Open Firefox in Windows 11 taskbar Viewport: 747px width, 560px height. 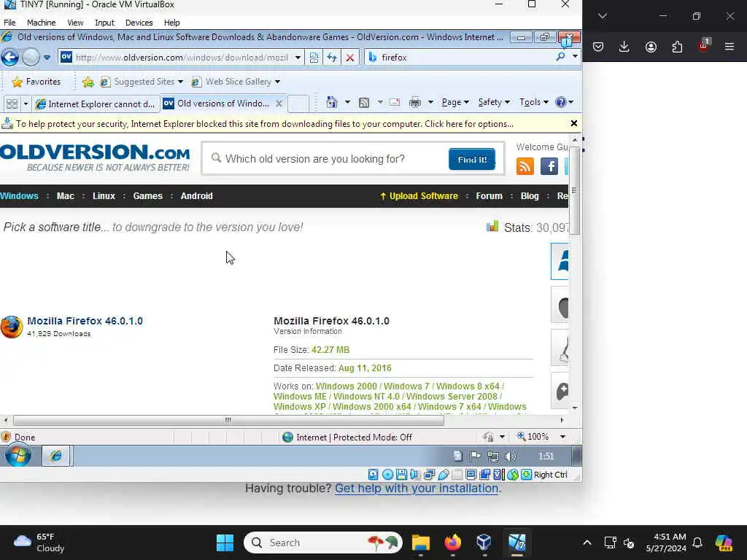pyautogui.click(x=452, y=542)
